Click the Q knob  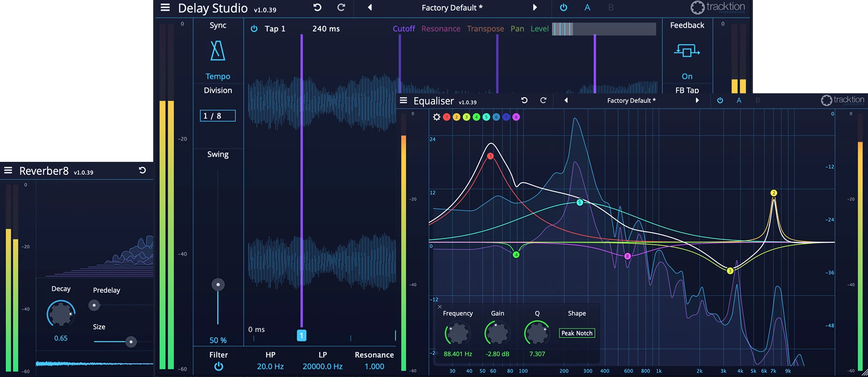coord(537,333)
